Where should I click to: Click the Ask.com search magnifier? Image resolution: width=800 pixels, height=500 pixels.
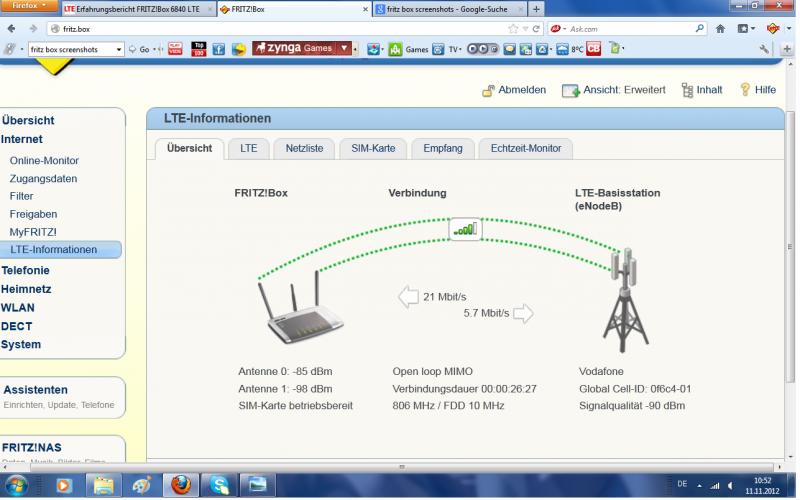point(699,29)
